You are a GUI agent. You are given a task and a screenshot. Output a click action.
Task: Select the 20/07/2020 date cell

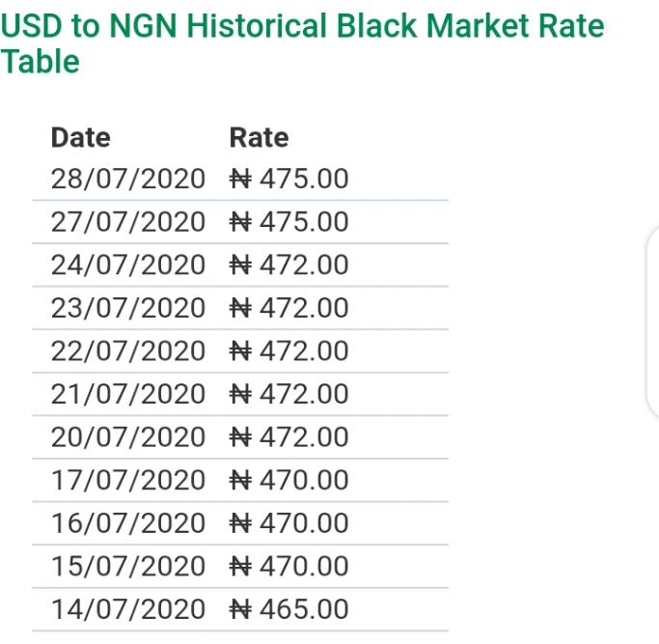[128, 437]
